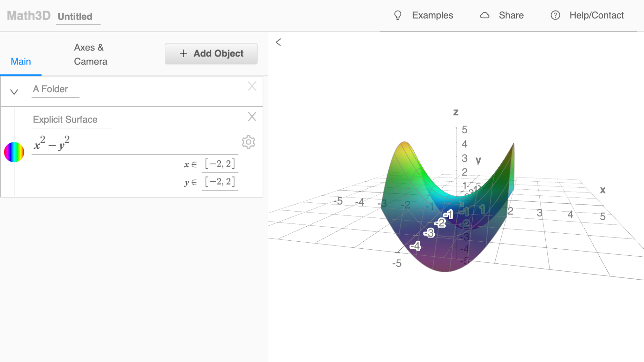Open the Examples menu
The height and width of the screenshot is (362, 644).
(x=432, y=15)
